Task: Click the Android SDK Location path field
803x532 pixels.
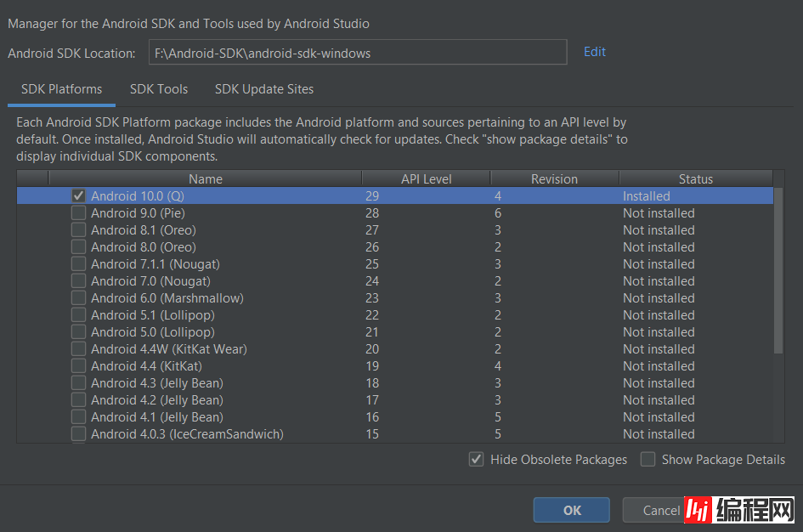Action: click(357, 53)
